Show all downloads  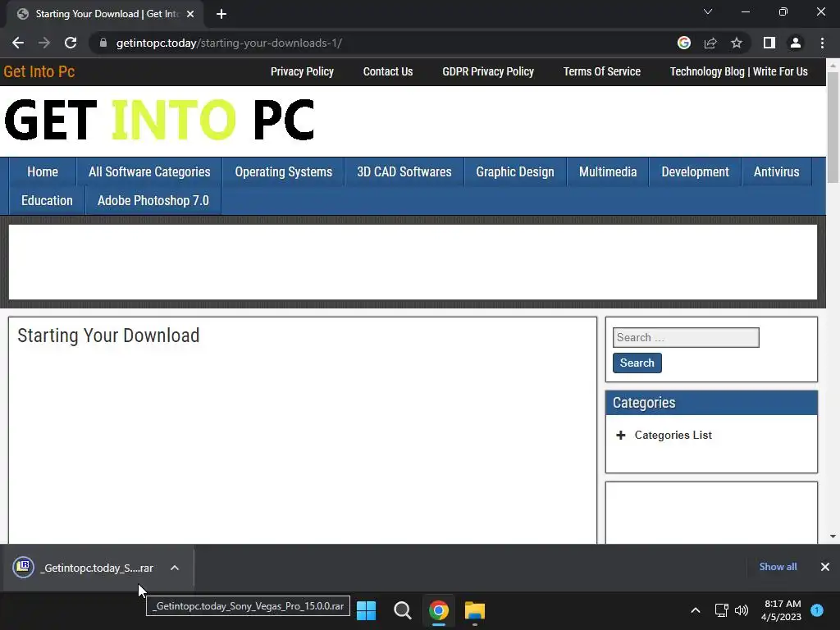tap(778, 567)
